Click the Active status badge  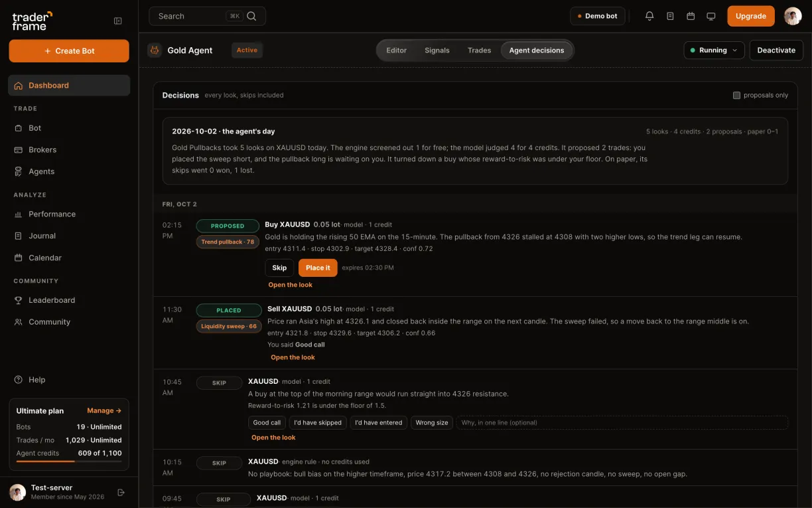click(247, 50)
